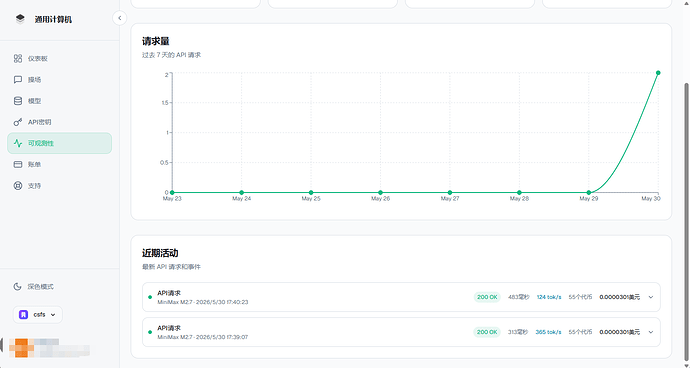Screen dimensions: 690x368
Task: Click the May 25 data point on chart
Action: (x=311, y=192)
